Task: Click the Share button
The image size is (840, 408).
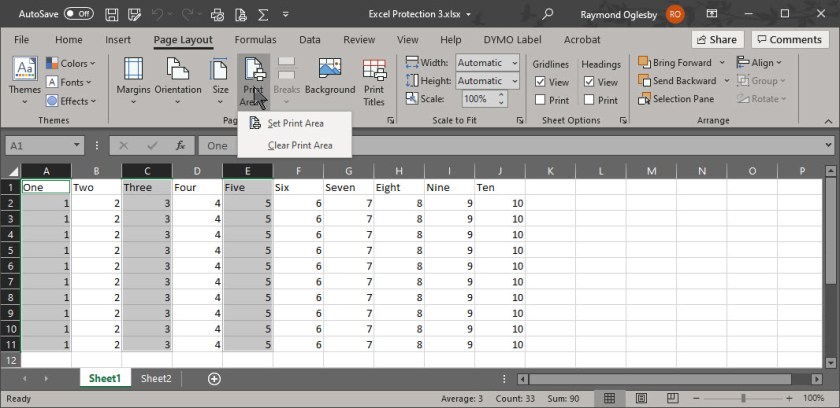Action: pos(717,40)
